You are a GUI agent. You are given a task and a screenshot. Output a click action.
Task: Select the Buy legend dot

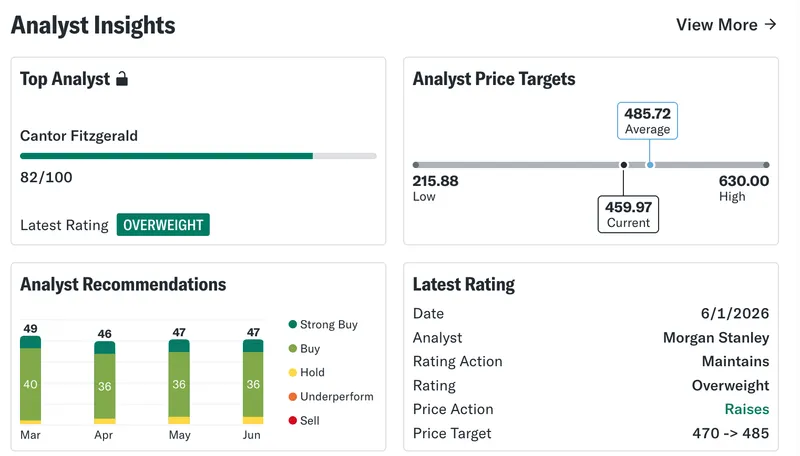point(292,348)
